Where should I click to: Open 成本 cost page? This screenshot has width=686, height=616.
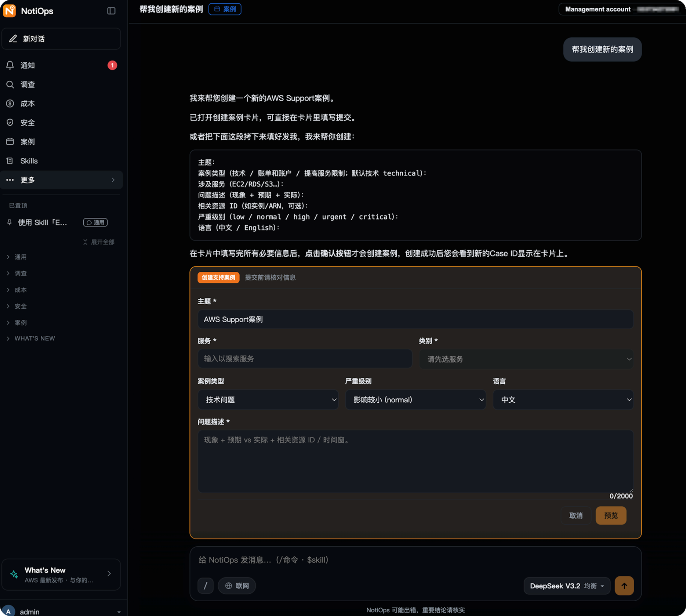pos(61,104)
